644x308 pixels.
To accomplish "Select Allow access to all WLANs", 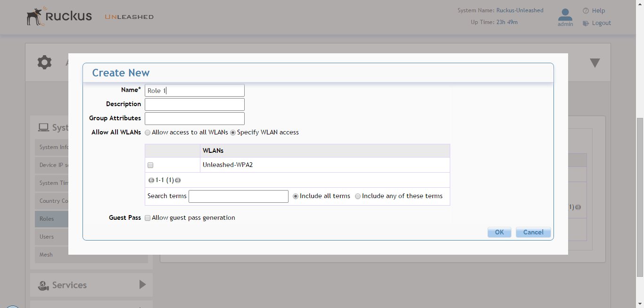I will tap(148, 133).
